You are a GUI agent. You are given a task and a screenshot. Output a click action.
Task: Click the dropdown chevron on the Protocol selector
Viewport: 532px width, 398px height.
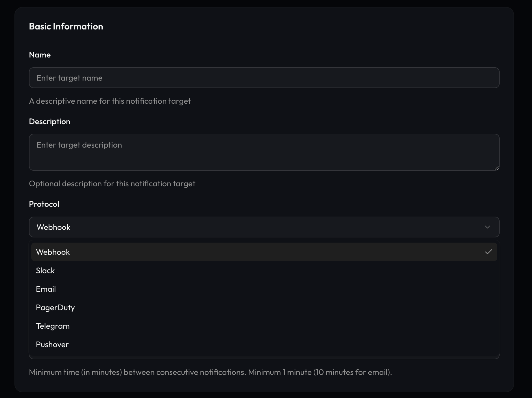coord(488,227)
